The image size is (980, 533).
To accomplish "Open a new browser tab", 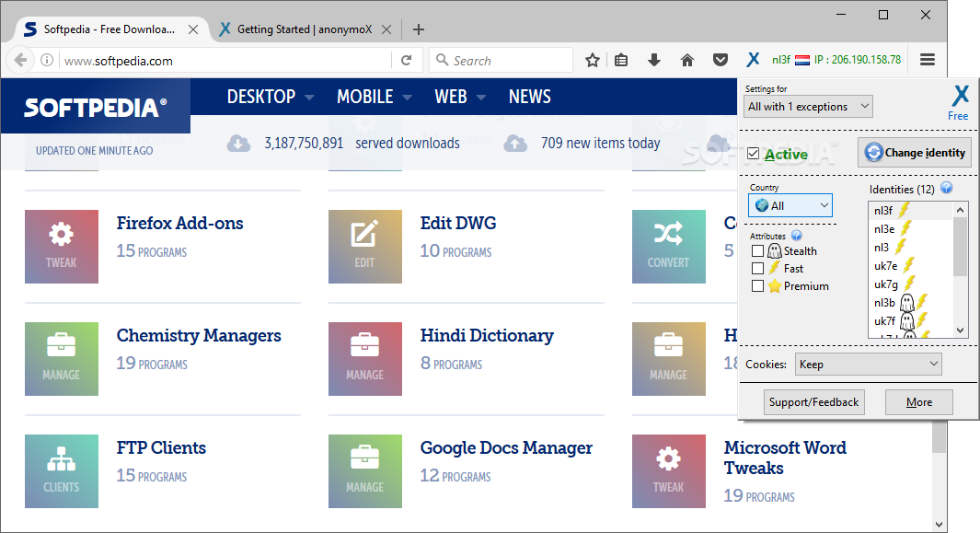I will coord(419,29).
